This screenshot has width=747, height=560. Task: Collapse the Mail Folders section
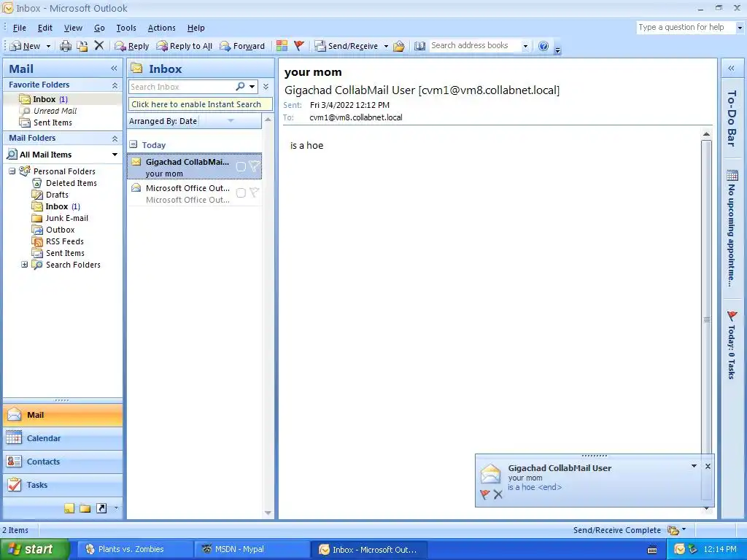pyautogui.click(x=115, y=139)
